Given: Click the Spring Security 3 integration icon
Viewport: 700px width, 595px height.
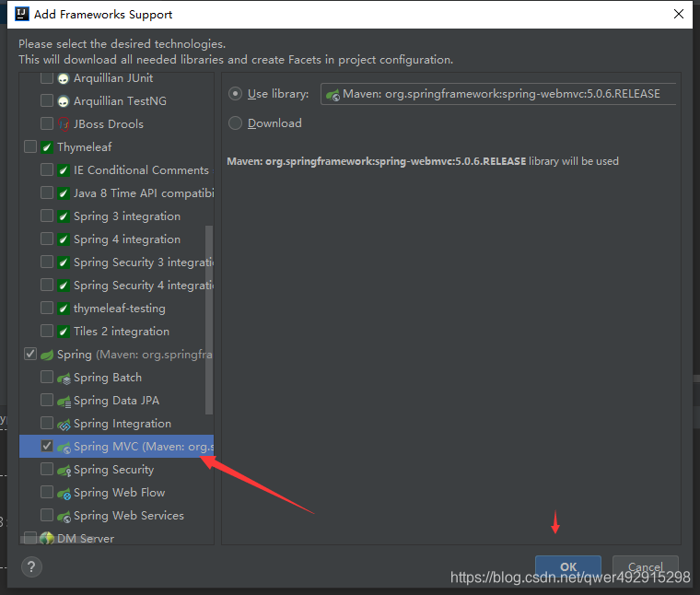Looking at the screenshot, I should click(x=64, y=262).
